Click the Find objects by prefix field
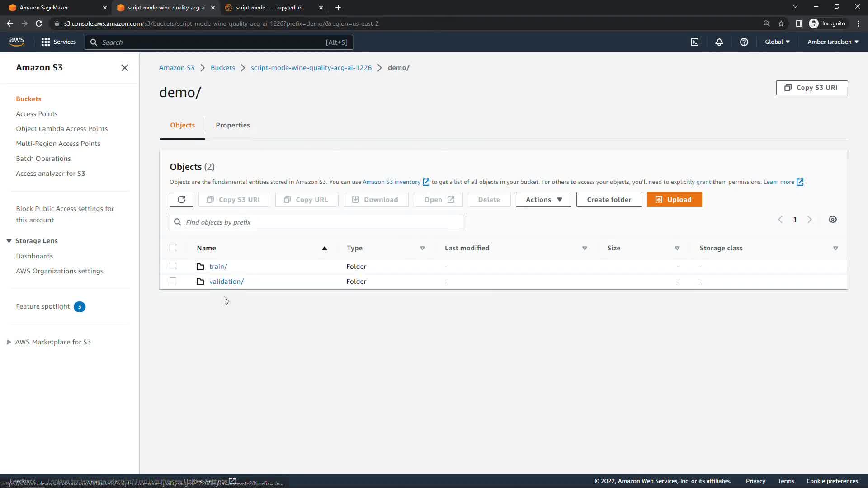This screenshot has height=488, width=868. click(x=316, y=222)
